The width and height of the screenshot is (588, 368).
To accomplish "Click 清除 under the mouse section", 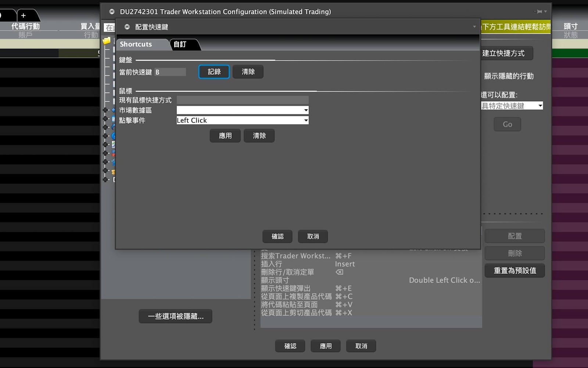I will pos(259,136).
